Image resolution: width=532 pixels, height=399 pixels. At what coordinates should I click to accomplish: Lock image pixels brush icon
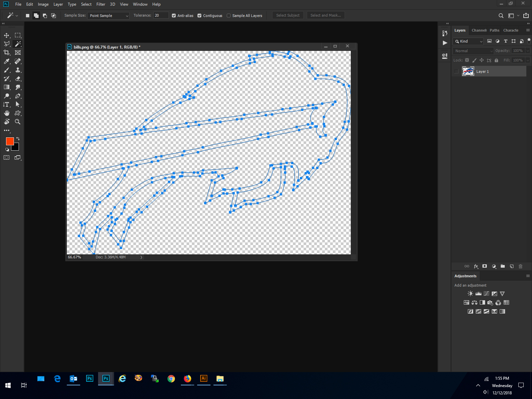474,60
